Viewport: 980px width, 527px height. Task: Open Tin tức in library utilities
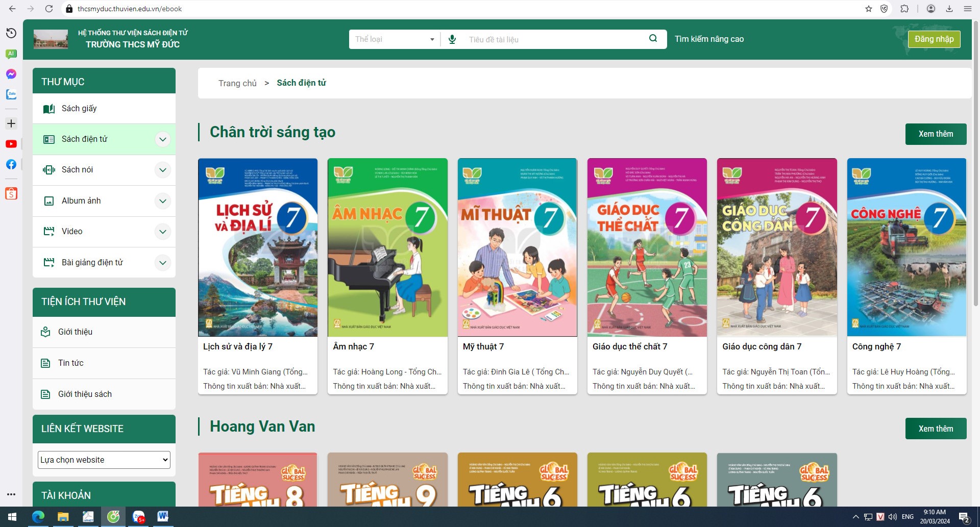coord(104,363)
